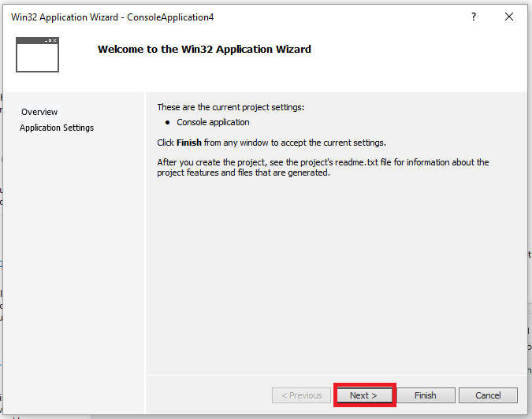This screenshot has height=419, width=532.
Task: Cancel the Win32 Application Wizard
Action: pyautogui.click(x=488, y=395)
